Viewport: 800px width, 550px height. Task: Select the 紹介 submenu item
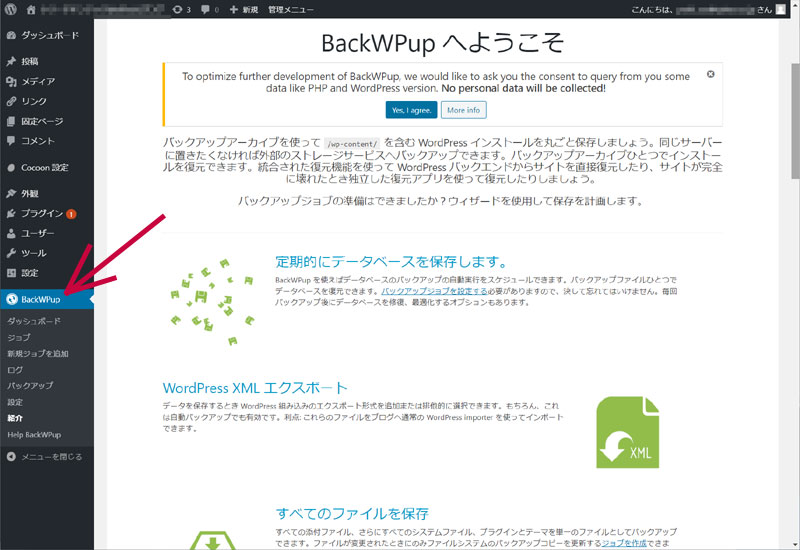point(15,418)
